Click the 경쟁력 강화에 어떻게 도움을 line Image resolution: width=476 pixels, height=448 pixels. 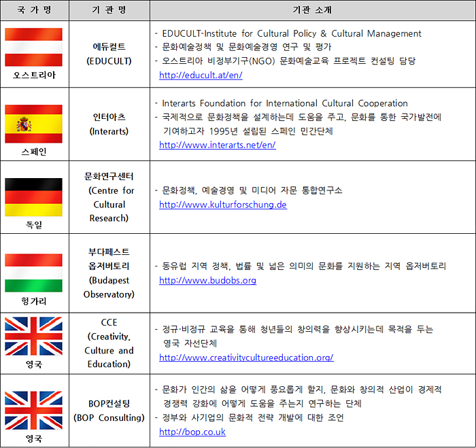[x=262, y=403]
